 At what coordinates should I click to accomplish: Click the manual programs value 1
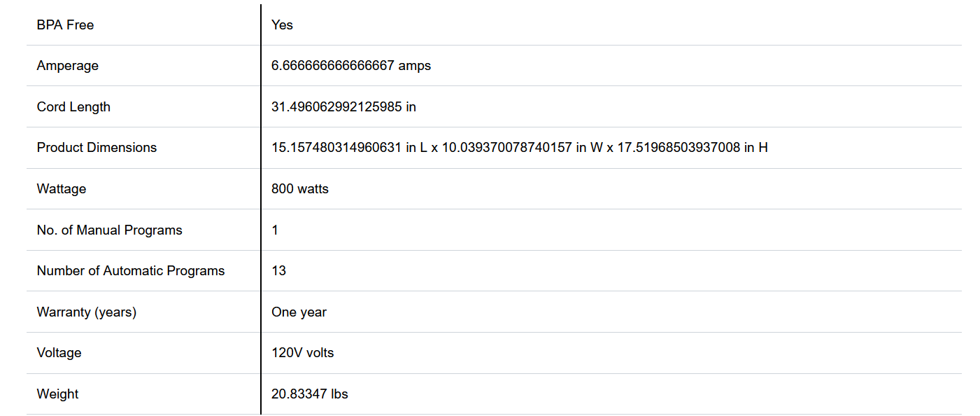point(275,230)
